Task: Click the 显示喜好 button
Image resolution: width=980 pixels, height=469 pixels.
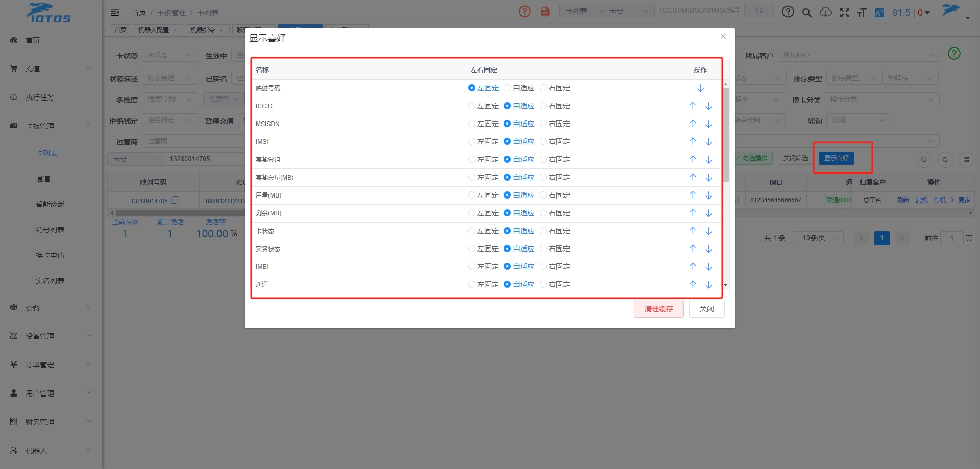Action: (837, 158)
